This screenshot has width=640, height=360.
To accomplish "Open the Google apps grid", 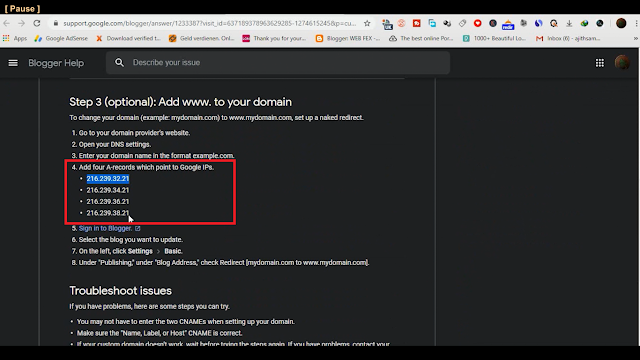I will (600, 63).
